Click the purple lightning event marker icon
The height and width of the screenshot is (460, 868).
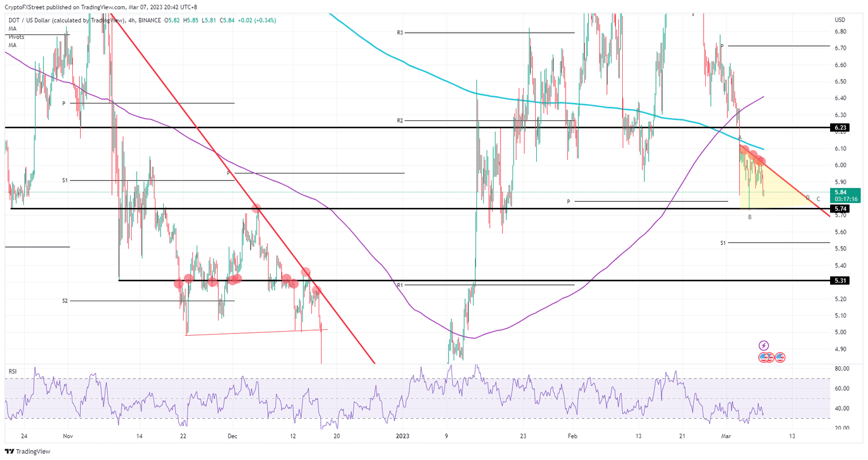(x=764, y=345)
